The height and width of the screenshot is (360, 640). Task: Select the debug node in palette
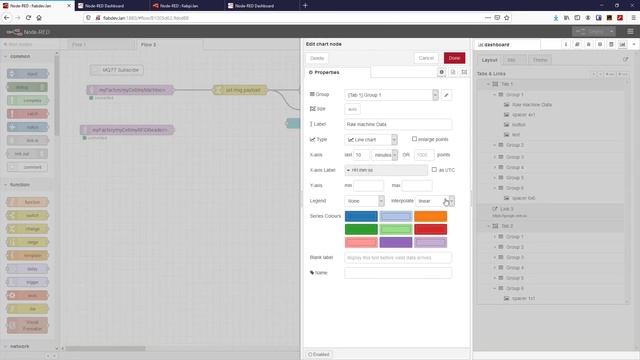tap(27, 87)
